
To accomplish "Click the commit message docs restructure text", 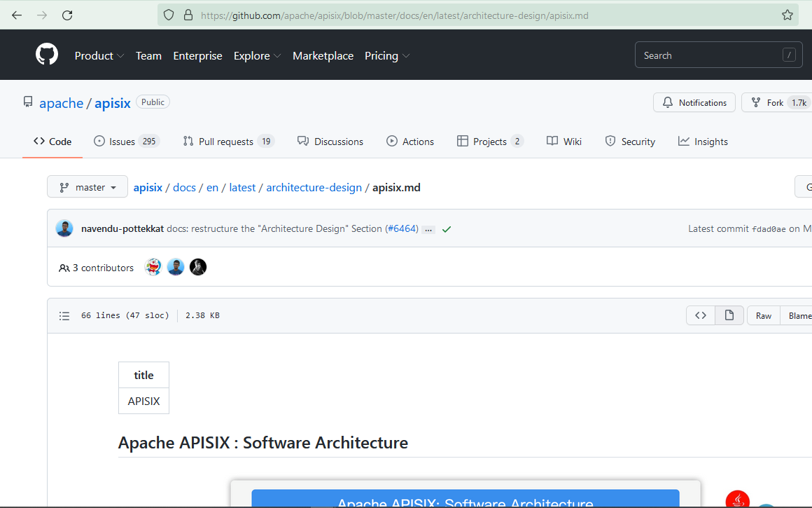I will pos(274,228).
